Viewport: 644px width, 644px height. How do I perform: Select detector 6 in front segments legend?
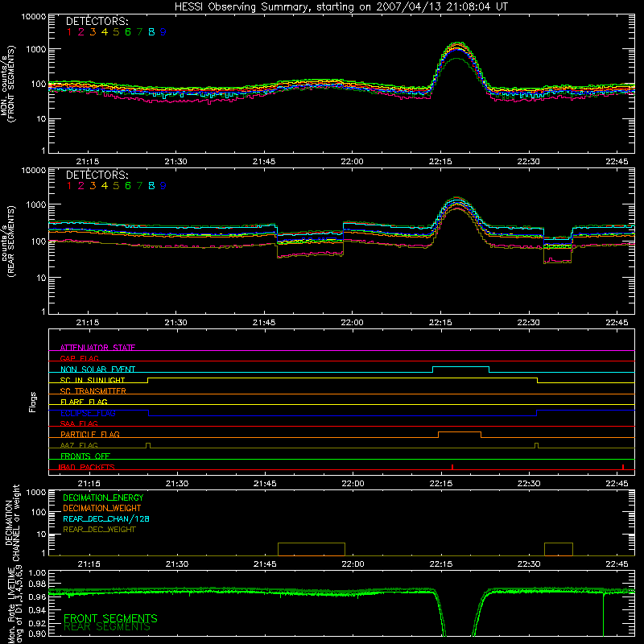pyautogui.click(x=128, y=32)
